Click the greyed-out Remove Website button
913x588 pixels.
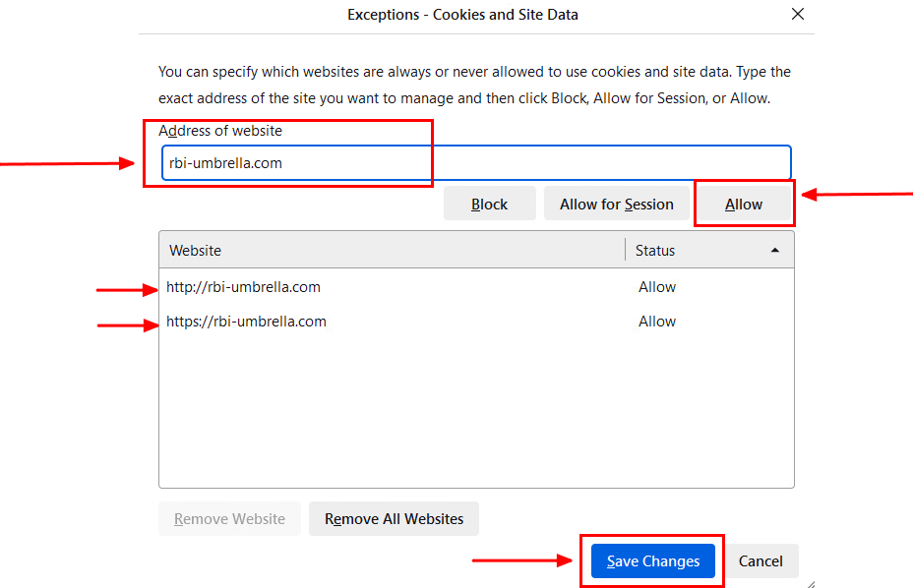tap(229, 519)
